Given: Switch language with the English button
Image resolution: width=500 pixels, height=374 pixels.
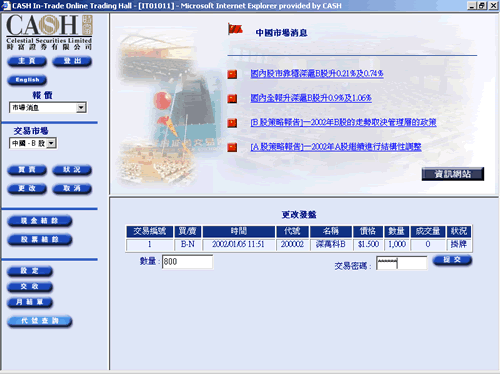Looking at the screenshot, I should coord(27,80).
